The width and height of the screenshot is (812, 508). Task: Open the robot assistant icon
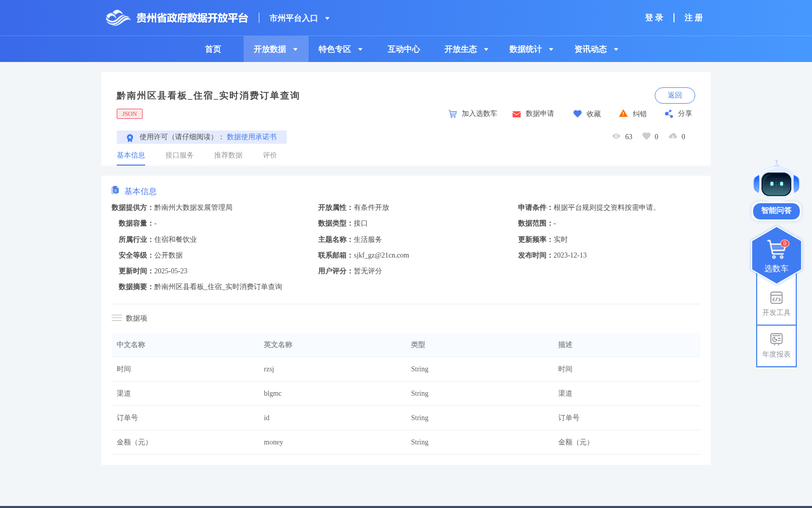776,181
